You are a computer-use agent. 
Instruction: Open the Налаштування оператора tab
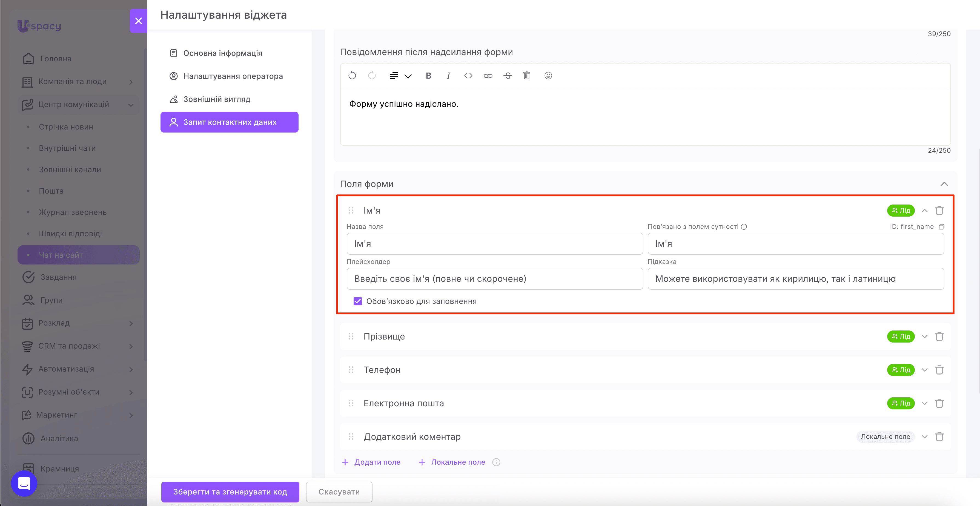[230, 76]
